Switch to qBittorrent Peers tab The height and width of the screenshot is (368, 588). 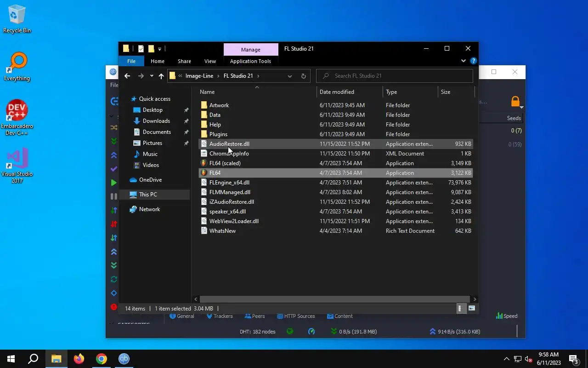tap(255, 316)
